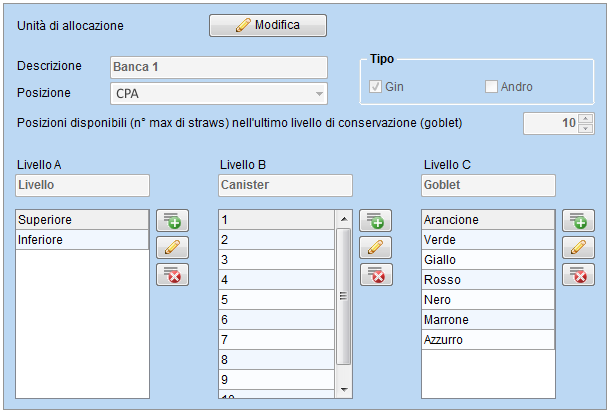Decrease straw positions with the down arrow
Screen dimensions: 610x414
(585, 128)
